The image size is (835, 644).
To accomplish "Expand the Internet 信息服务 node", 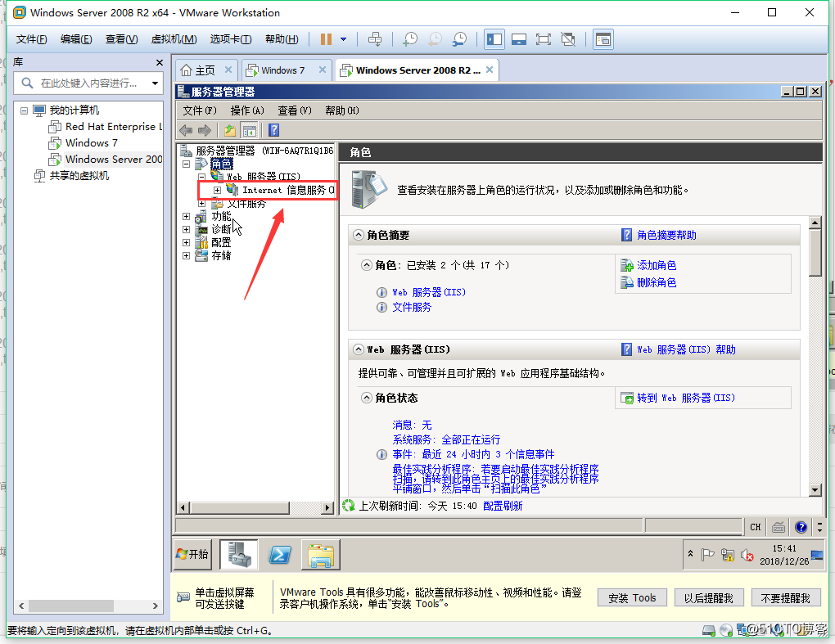I will [x=217, y=190].
